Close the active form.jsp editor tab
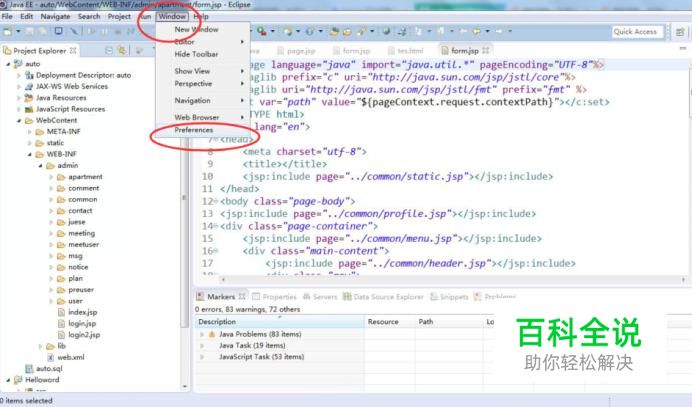Screen dimensions: 692x407 (486, 50)
